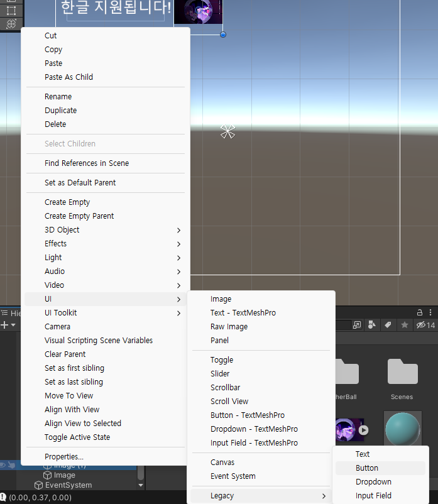Choose legacy Text in Legacy submenu
438x504 pixels.
click(x=380, y=454)
